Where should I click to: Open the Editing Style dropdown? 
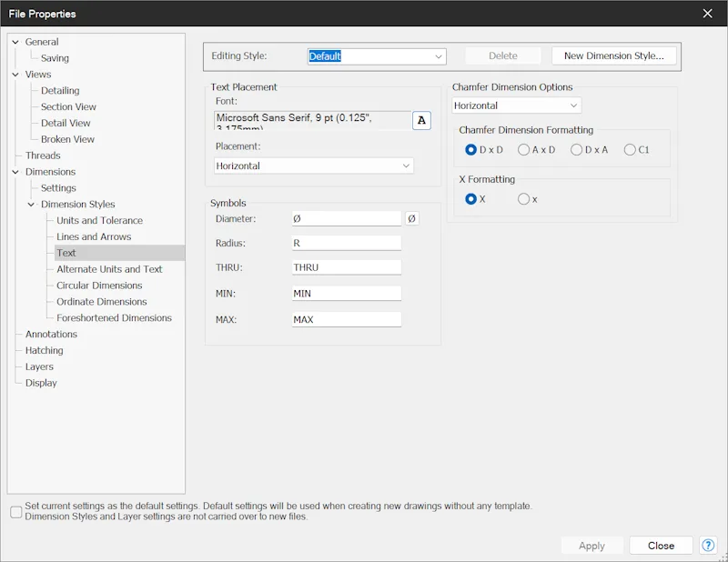pyautogui.click(x=377, y=56)
